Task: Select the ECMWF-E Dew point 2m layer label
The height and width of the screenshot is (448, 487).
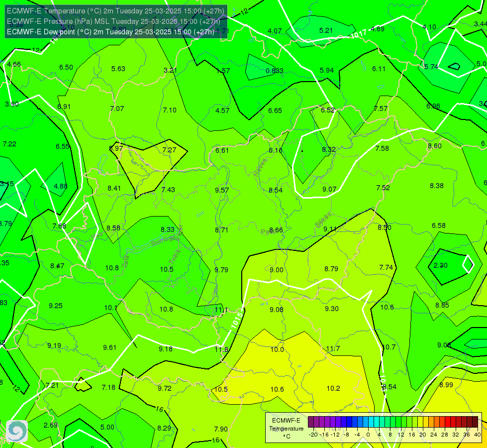Action: 110,32
